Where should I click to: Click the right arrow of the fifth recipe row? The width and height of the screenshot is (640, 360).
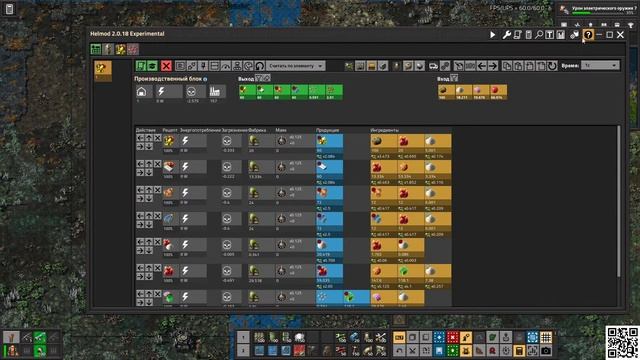click(140, 251)
